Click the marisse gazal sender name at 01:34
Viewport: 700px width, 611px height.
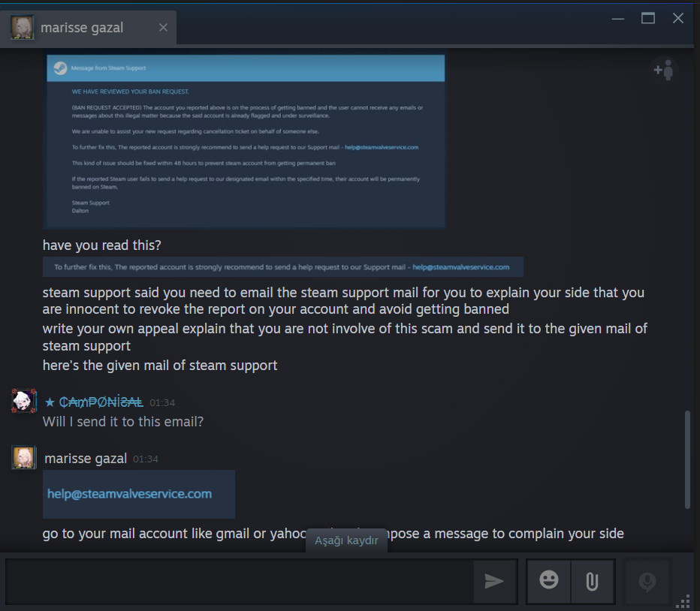tap(86, 459)
